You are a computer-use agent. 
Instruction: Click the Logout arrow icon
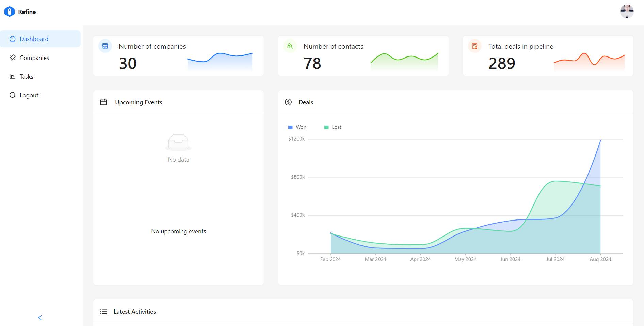[x=13, y=95]
